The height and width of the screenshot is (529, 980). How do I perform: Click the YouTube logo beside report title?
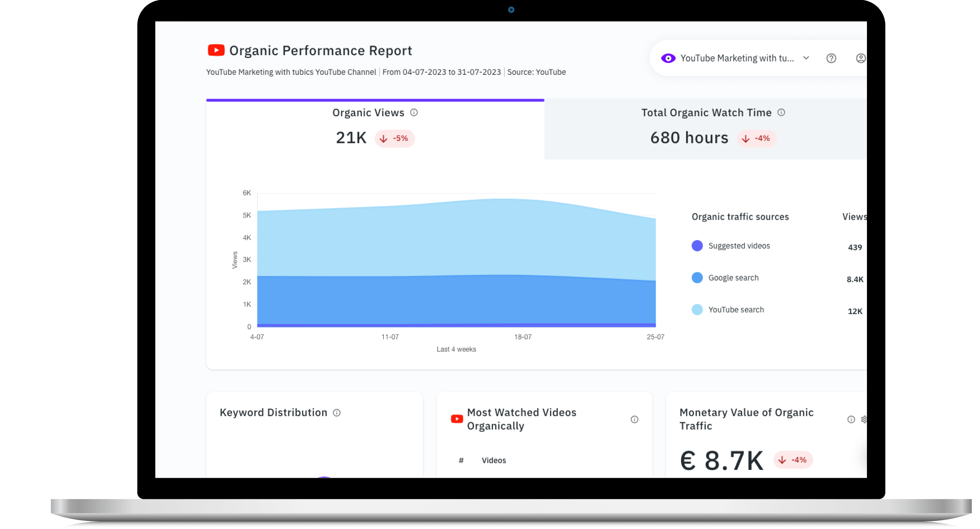tap(216, 50)
